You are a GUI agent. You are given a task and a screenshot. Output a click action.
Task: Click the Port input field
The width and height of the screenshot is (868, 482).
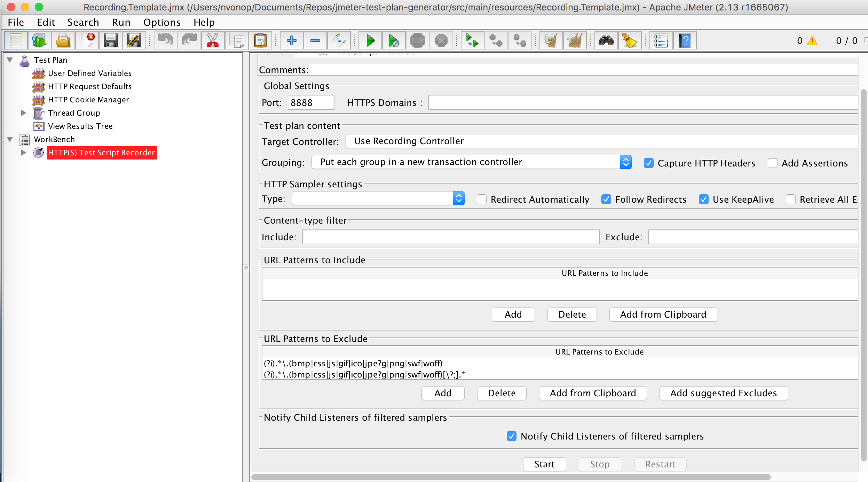point(311,103)
